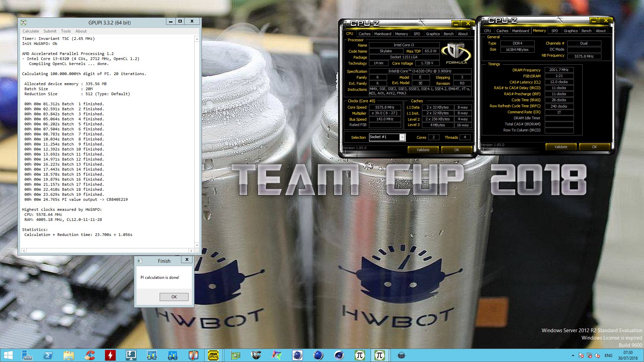Select SPD tab in right CPU-Z window
Image resolution: width=644 pixels, height=362 pixels.
coord(555,31)
